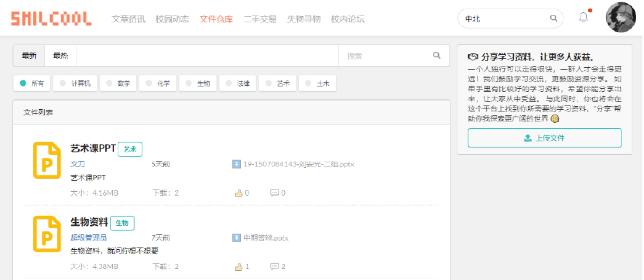Like the 艺术课PPT file with thumbs-up

239,193
